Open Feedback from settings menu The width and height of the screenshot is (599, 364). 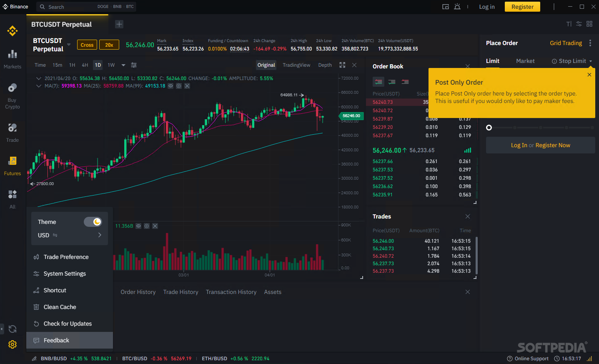pos(70,340)
